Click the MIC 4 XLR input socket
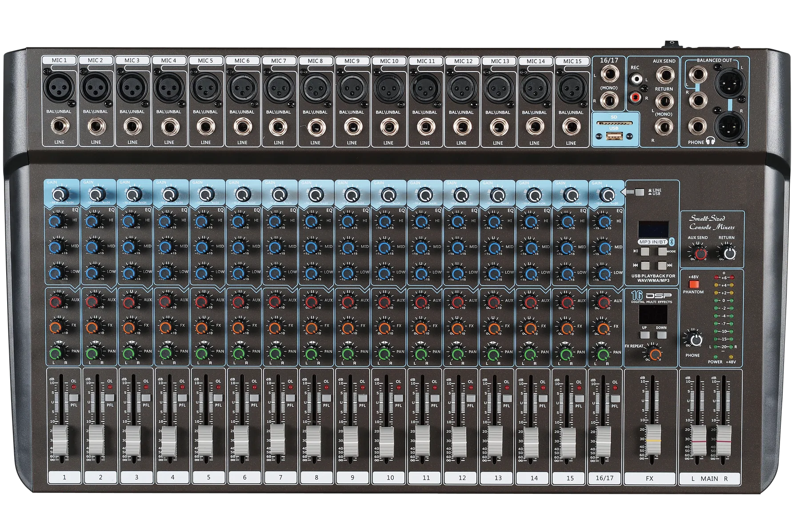Image resolution: width=800 pixels, height=532 pixels. tap(169, 87)
